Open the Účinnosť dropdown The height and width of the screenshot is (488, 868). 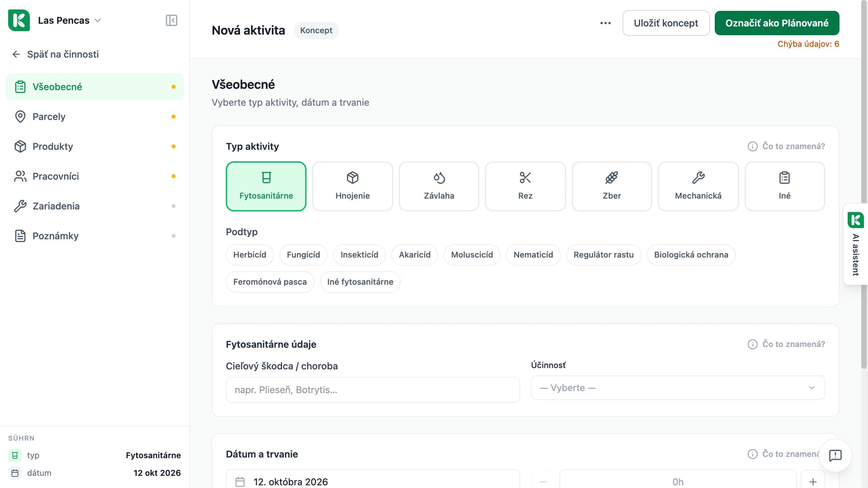click(x=678, y=388)
